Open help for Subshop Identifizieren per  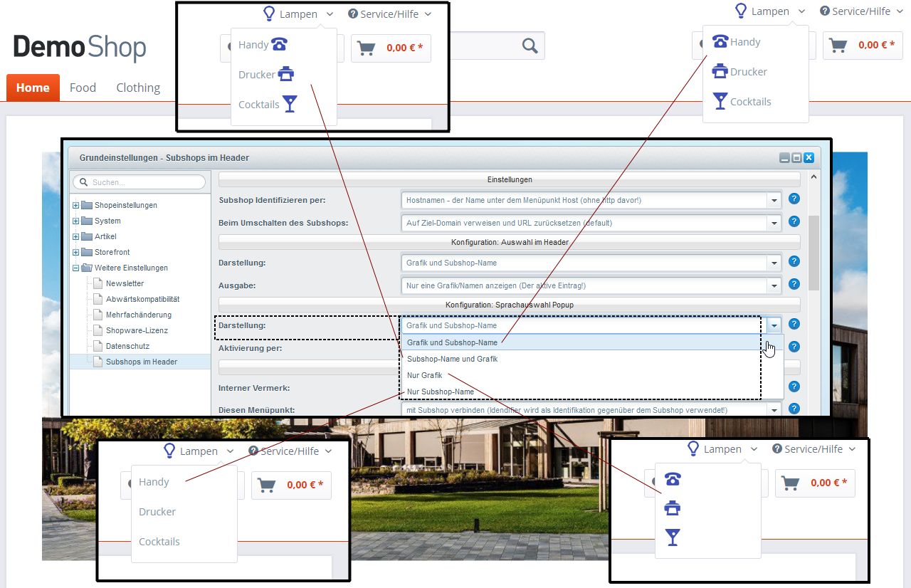click(x=794, y=199)
